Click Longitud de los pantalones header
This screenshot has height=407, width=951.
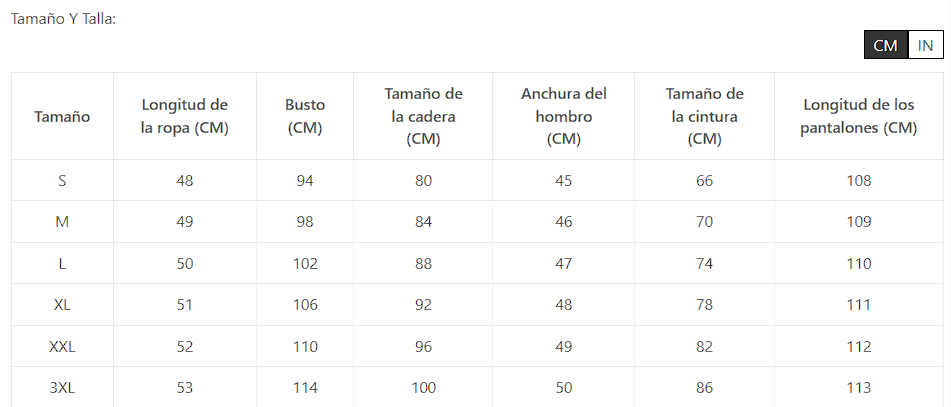[859, 116]
